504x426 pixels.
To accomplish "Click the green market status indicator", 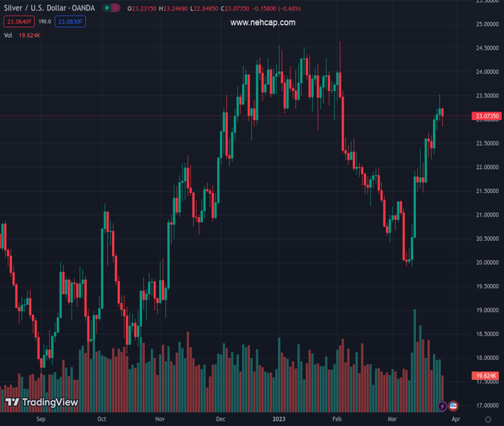I will [106, 8].
